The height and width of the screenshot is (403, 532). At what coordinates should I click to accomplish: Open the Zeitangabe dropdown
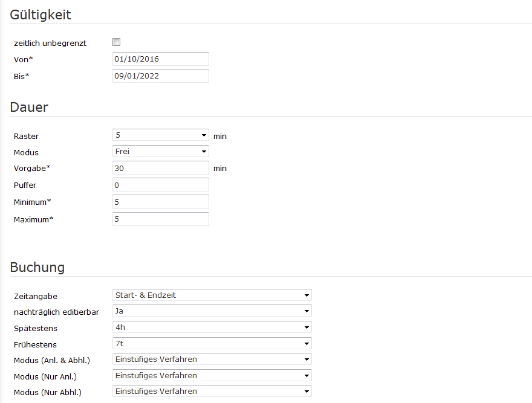click(x=212, y=295)
